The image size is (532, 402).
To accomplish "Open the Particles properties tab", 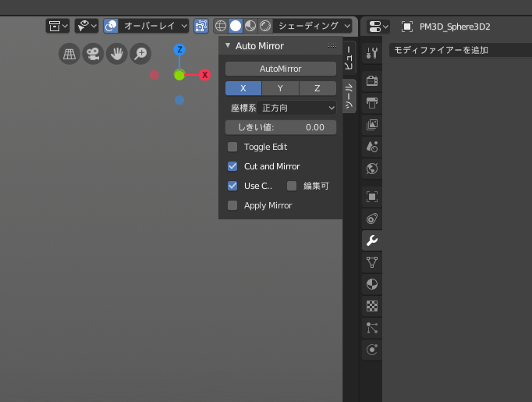I will pos(372,328).
